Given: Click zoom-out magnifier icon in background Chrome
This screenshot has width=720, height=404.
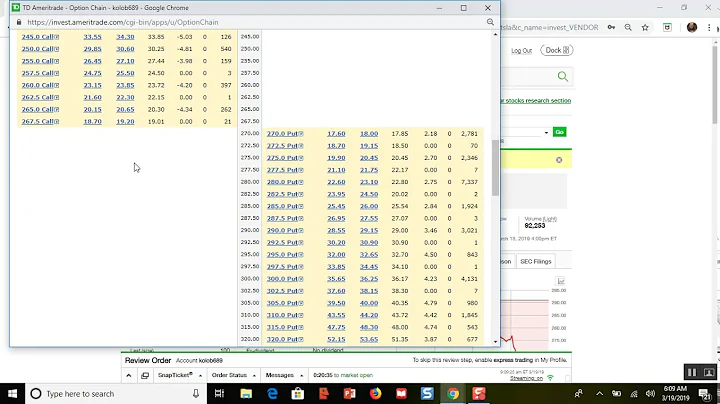Looking at the screenshot, I should click(628, 28).
